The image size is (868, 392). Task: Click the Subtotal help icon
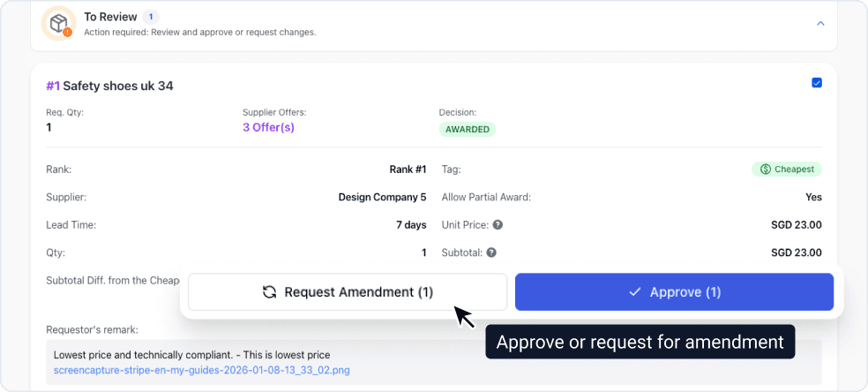click(x=491, y=253)
